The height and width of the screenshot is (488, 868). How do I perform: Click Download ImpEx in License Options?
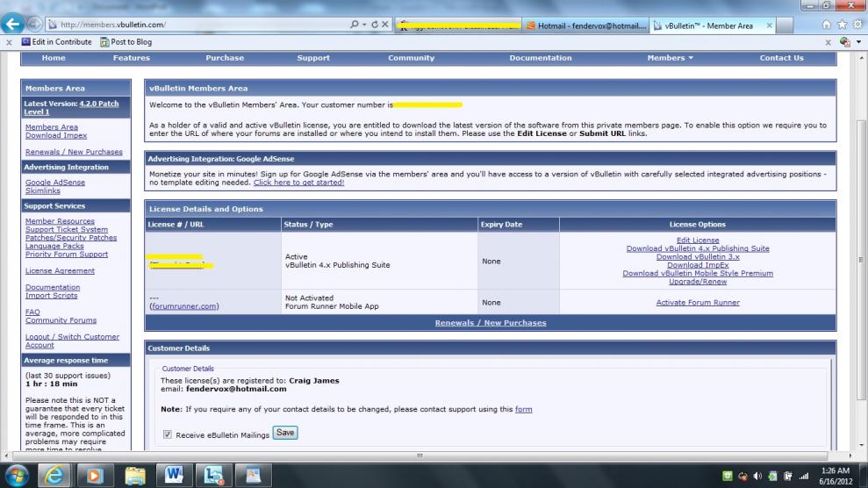tap(698, 265)
